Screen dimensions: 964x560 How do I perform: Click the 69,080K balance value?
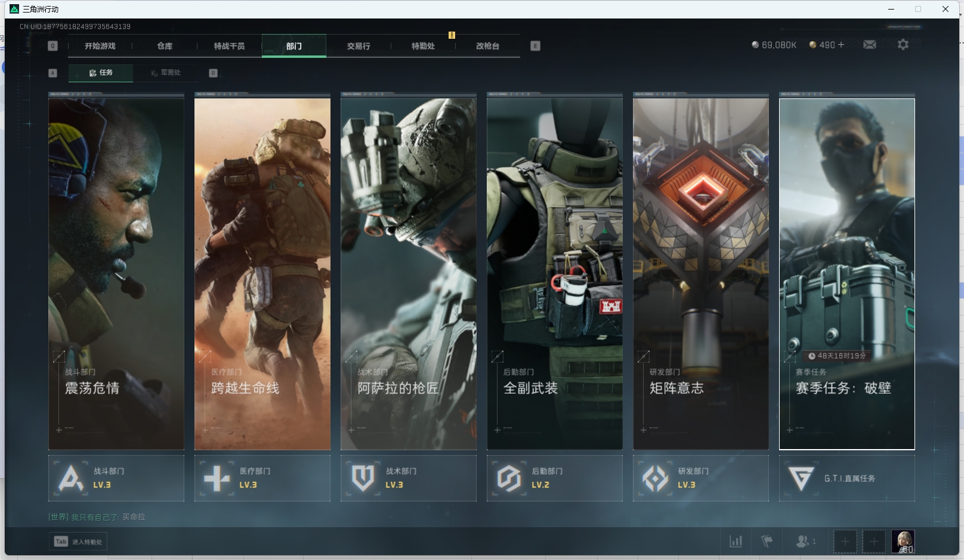pos(778,45)
